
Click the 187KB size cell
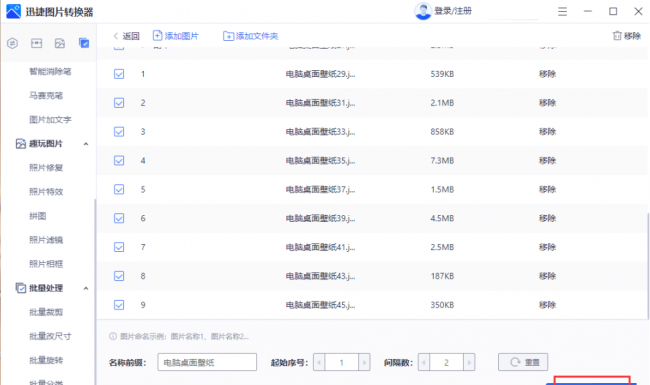point(442,276)
